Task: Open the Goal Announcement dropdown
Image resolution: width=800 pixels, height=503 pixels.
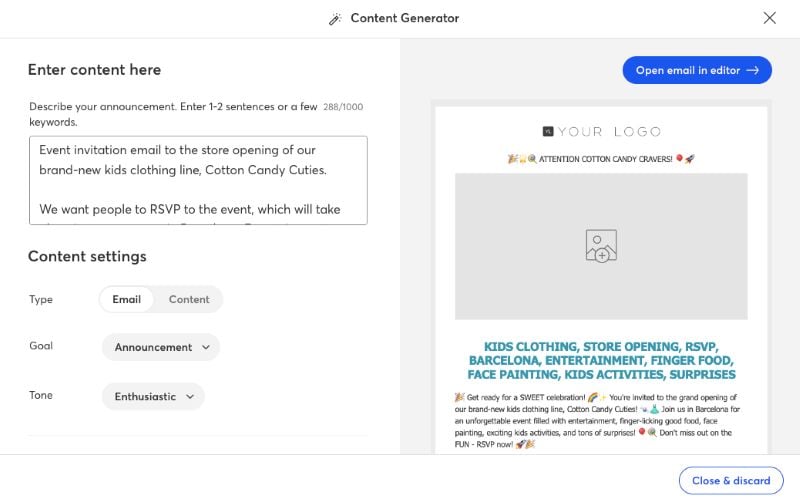Action: pos(161,347)
